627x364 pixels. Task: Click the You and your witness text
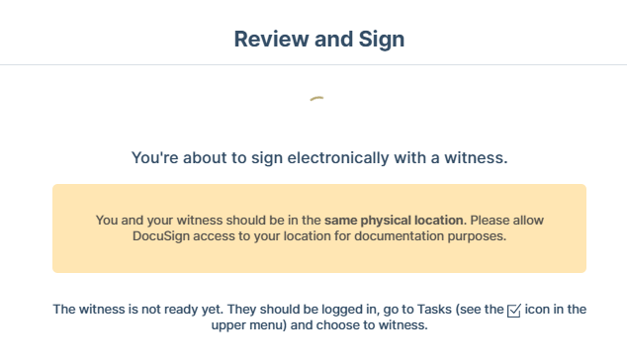[x=159, y=221]
